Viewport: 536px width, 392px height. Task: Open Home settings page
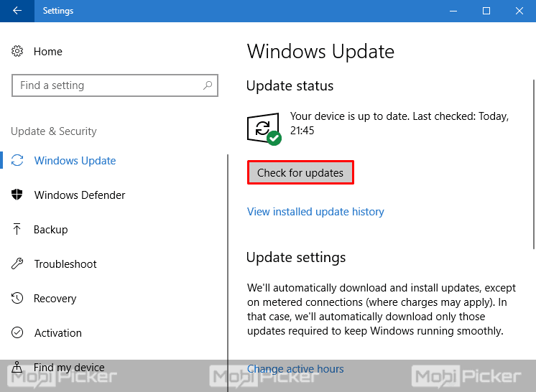[48, 52]
